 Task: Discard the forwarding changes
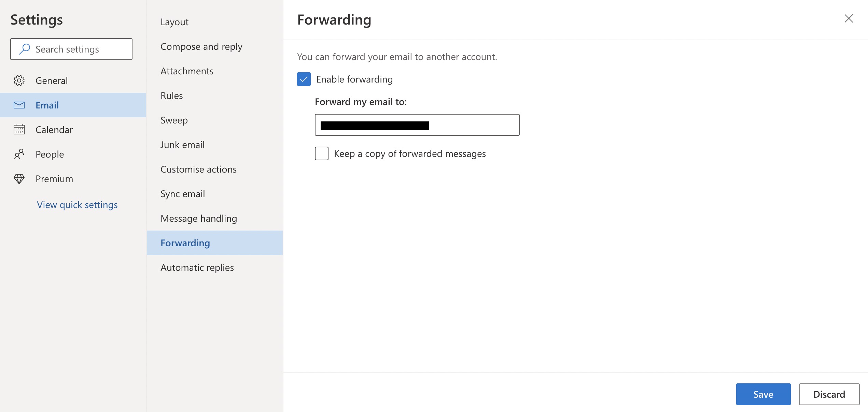coord(829,394)
